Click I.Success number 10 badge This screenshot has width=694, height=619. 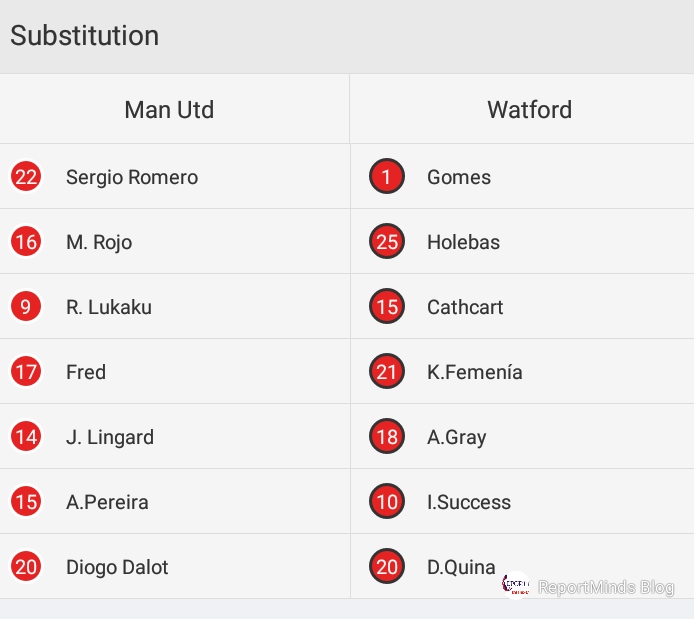point(387,501)
